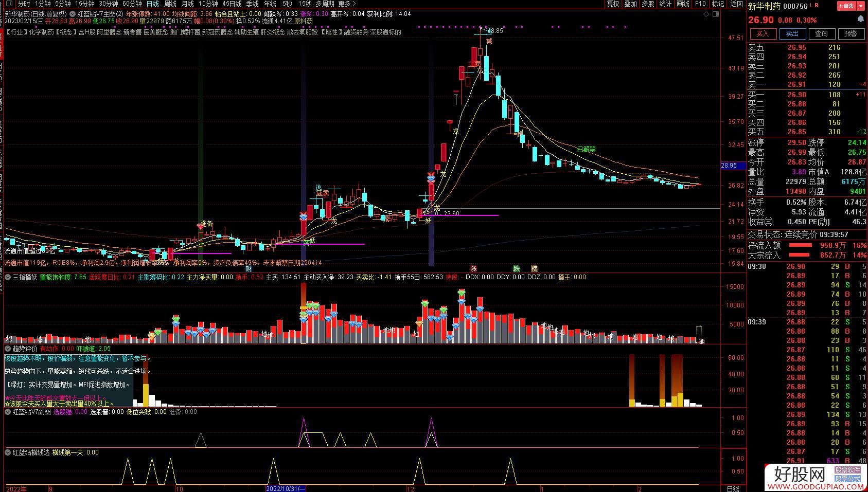Open the 复权 adjustment menu
This screenshot has width=868, height=492.
(613, 4)
